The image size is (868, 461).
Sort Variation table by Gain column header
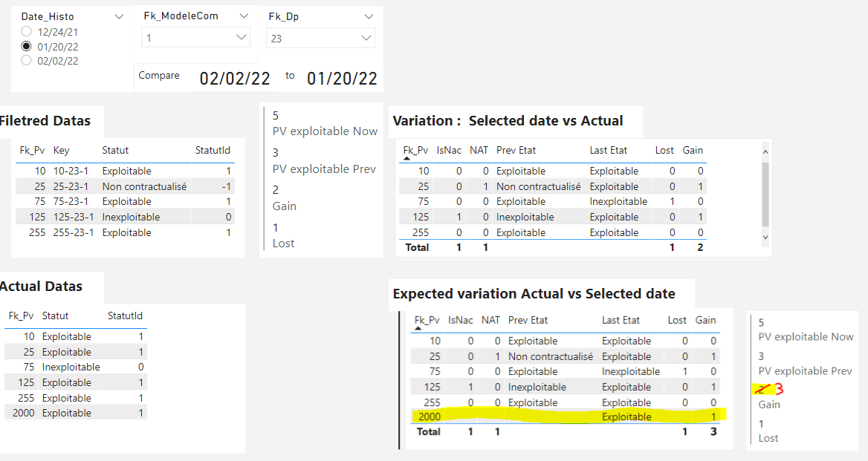[693, 151]
